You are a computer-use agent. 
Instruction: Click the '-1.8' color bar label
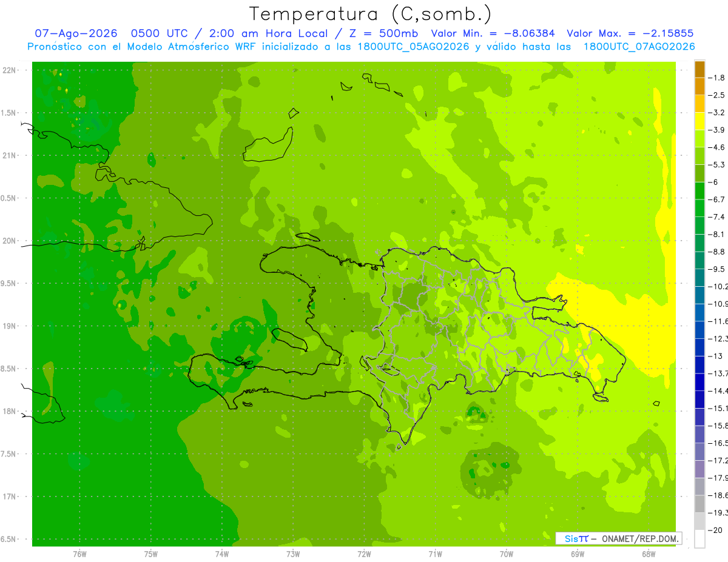click(x=717, y=78)
